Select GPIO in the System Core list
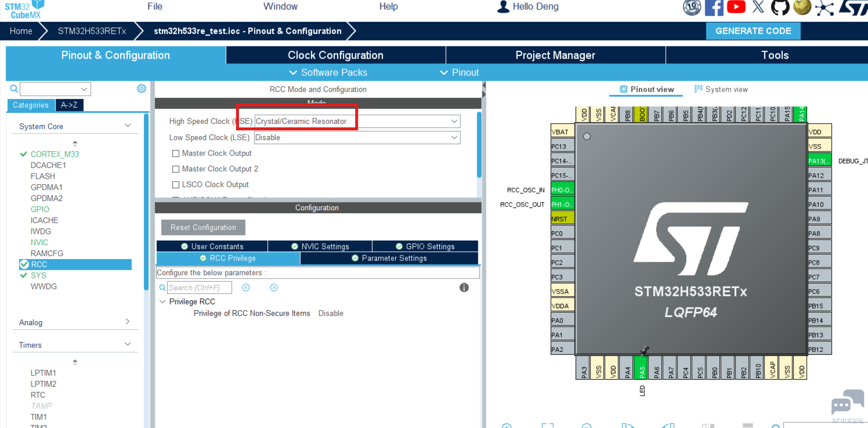868x428 pixels. pos(40,209)
